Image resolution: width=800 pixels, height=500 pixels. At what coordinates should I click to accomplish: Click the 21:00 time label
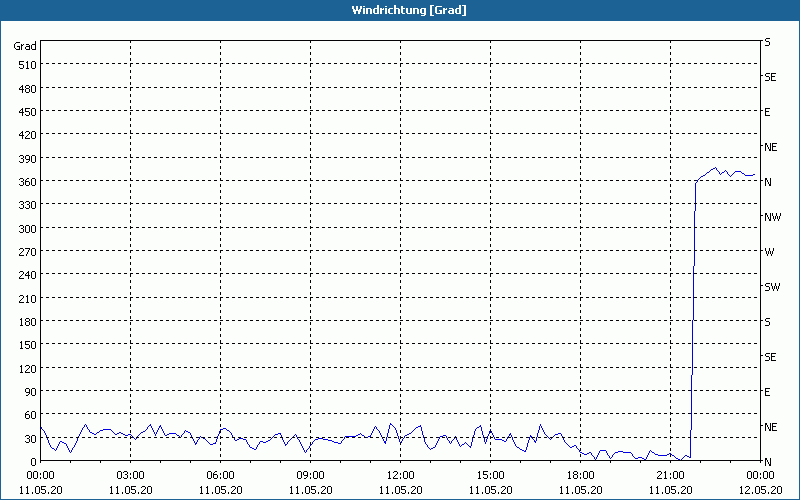670,476
